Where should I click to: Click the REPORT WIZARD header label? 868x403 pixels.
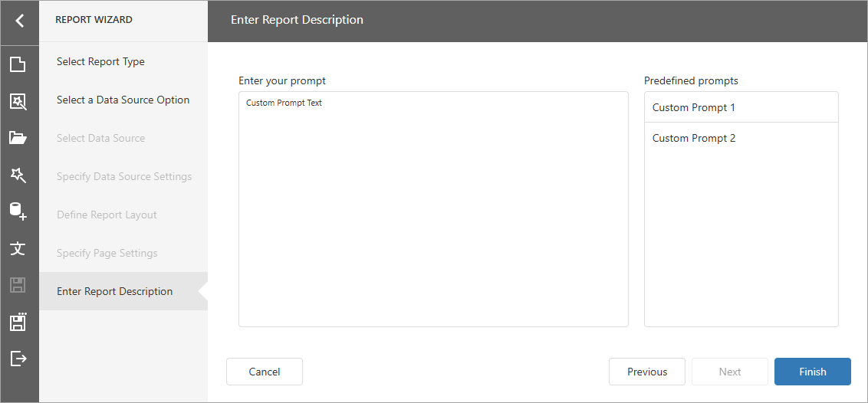94,20
